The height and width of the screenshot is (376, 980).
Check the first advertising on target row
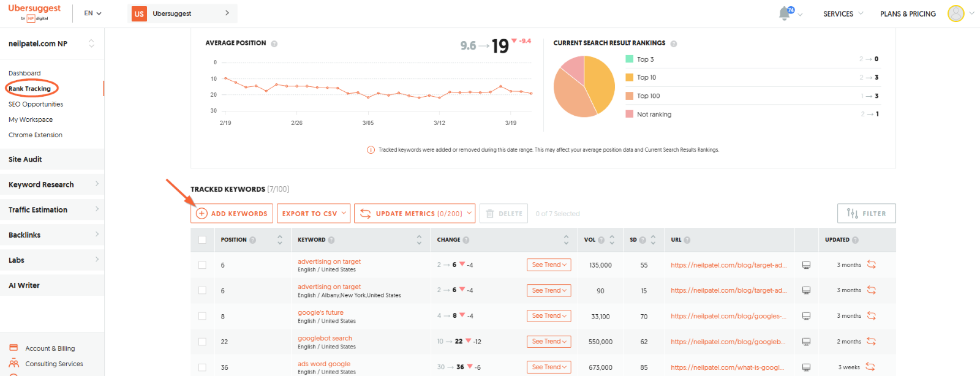pyautogui.click(x=202, y=265)
